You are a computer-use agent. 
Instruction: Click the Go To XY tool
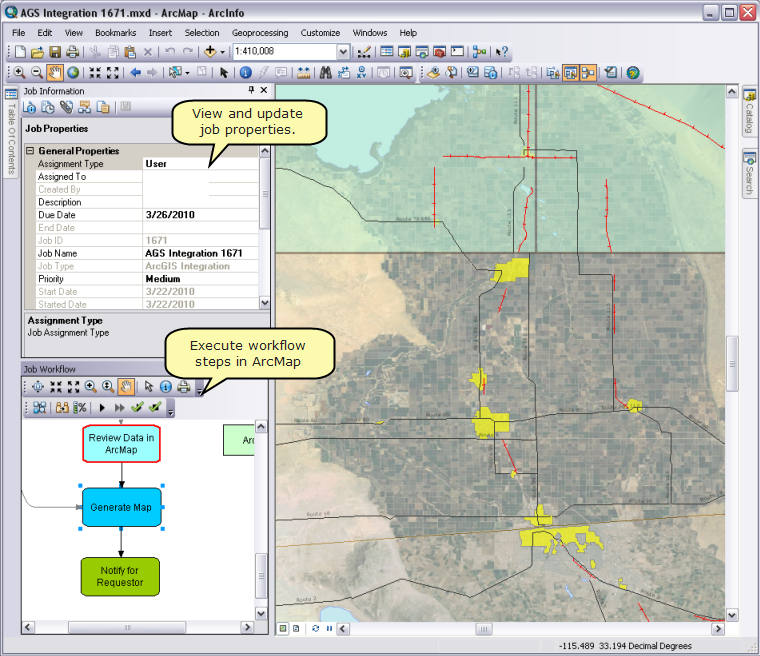(362, 73)
